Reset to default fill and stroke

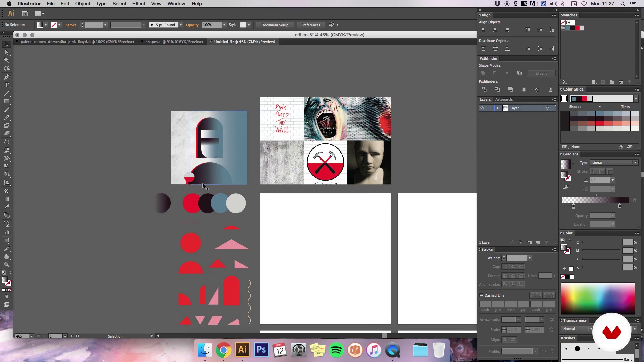coord(4,272)
